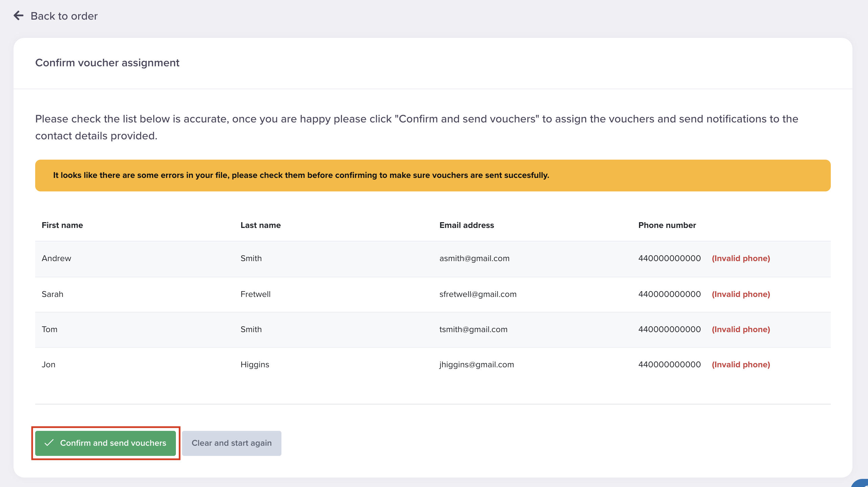The image size is (868, 487).
Task: Click last name Higgins
Action: click(x=255, y=365)
